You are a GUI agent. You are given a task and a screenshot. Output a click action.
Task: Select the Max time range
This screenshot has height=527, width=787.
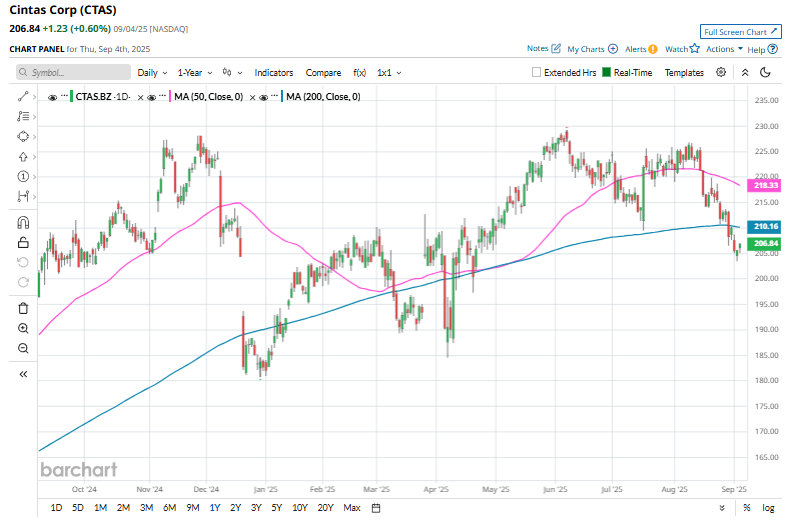(352, 508)
